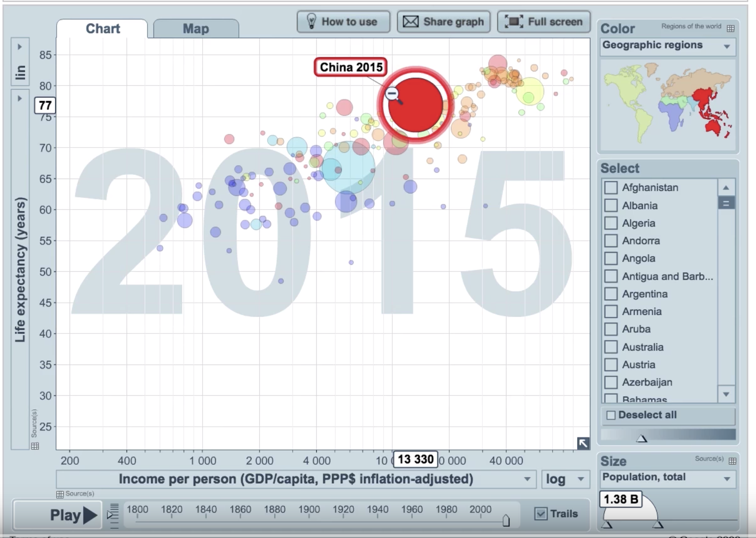This screenshot has height=538, width=756.
Task: Click the envelope icon in Share graph
Action: [x=410, y=22]
